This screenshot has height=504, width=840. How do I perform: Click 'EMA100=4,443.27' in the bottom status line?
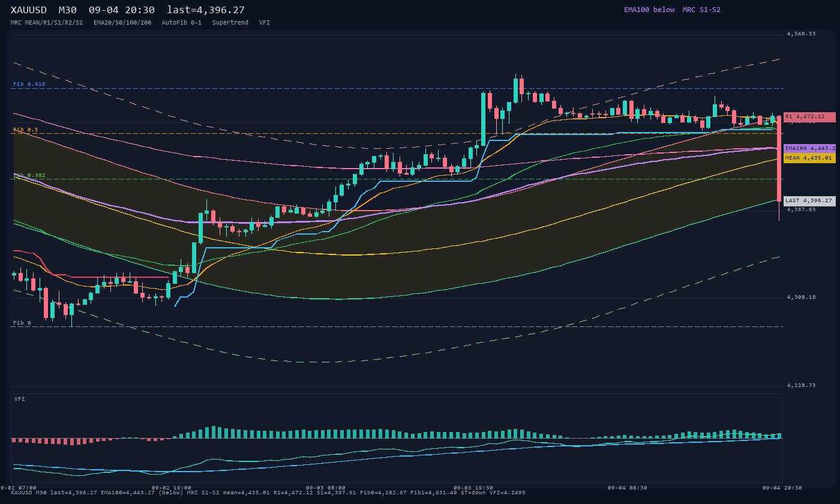pos(128,493)
